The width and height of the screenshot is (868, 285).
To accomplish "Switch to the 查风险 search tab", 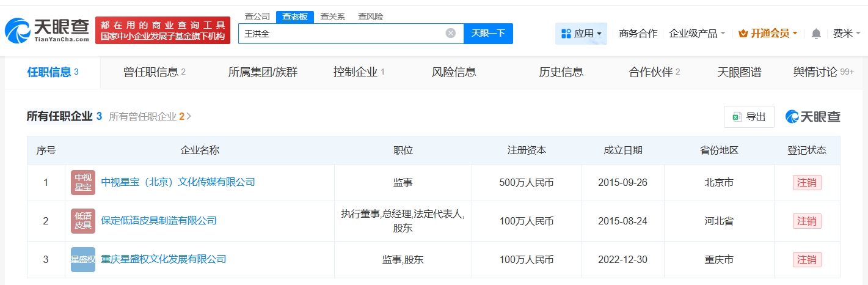I will [370, 17].
